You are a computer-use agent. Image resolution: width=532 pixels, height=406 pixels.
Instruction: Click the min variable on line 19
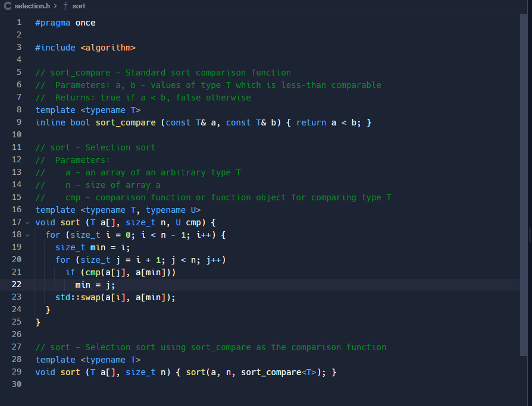97,247
